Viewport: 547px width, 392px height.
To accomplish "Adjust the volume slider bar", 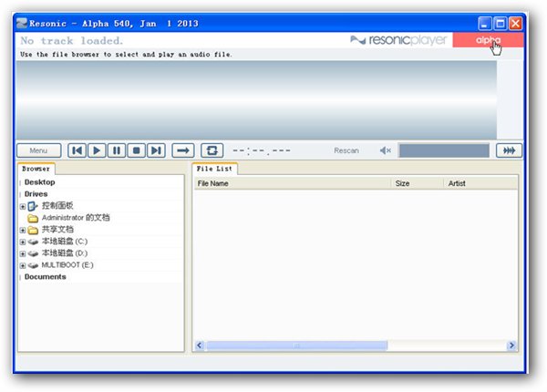I will pos(444,150).
